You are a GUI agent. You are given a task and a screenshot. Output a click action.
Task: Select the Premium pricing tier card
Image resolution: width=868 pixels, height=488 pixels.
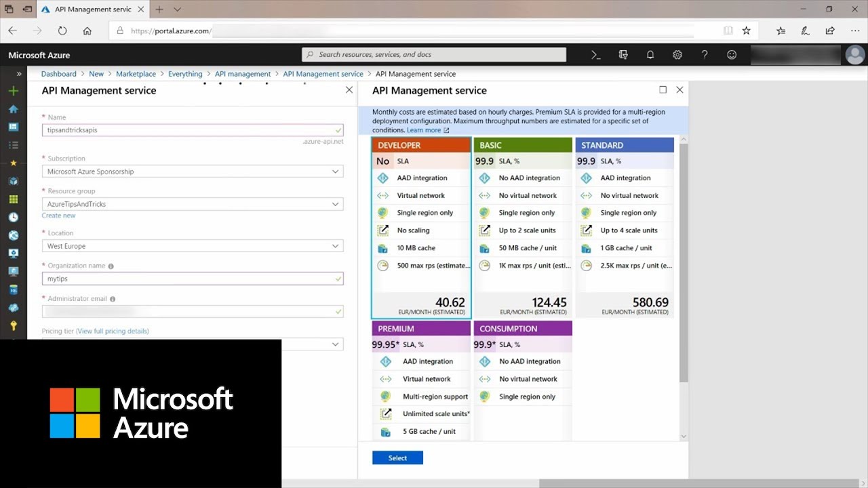point(421,381)
